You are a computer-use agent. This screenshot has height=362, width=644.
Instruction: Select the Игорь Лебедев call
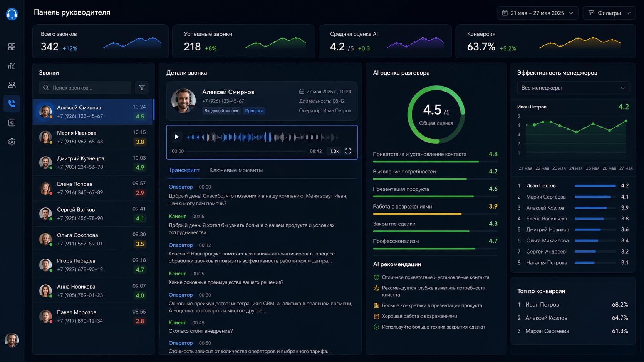[93, 265]
